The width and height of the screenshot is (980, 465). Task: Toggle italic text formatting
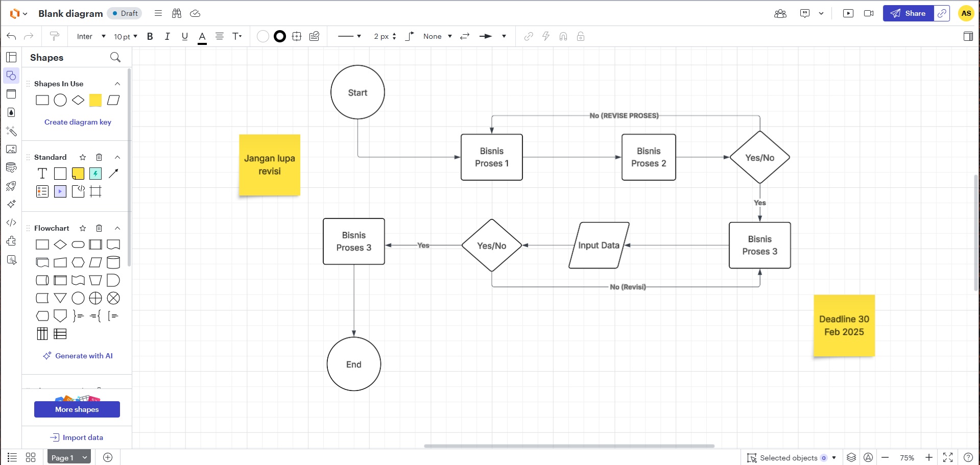167,36
